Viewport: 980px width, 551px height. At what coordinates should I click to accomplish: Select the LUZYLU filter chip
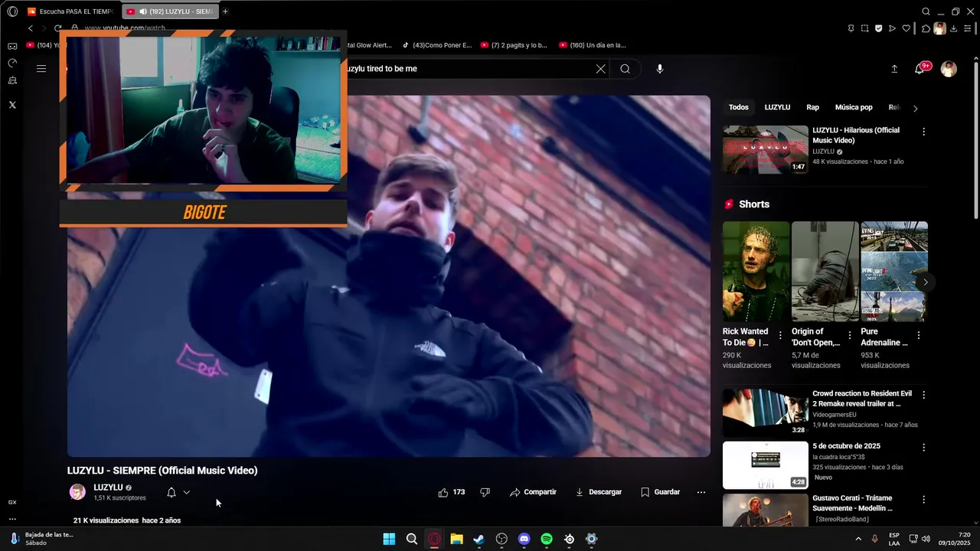click(x=777, y=108)
